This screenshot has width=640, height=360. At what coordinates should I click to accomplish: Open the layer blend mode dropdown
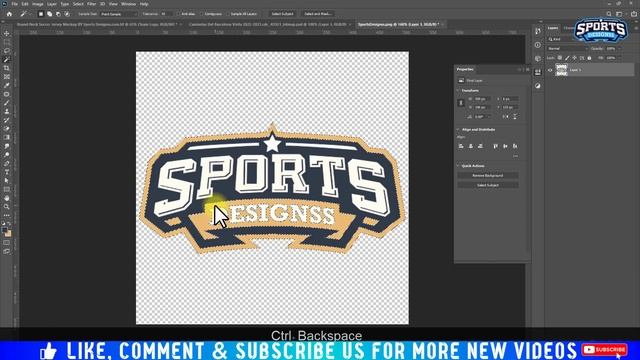(x=567, y=49)
